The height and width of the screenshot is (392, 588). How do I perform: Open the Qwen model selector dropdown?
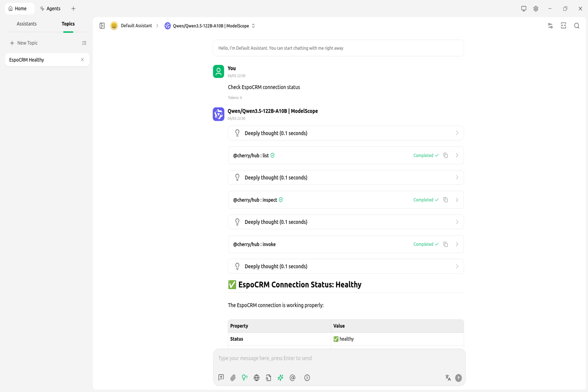211,26
